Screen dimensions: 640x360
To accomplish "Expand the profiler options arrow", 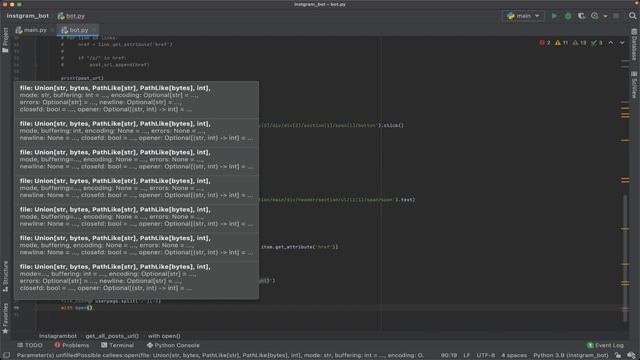I will point(605,16).
